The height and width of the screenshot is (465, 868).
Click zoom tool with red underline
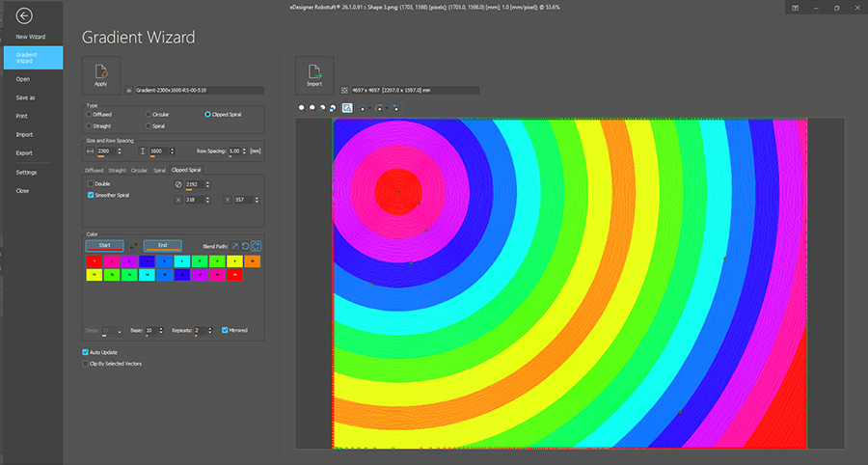pyautogui.click(x=312, y=108)
